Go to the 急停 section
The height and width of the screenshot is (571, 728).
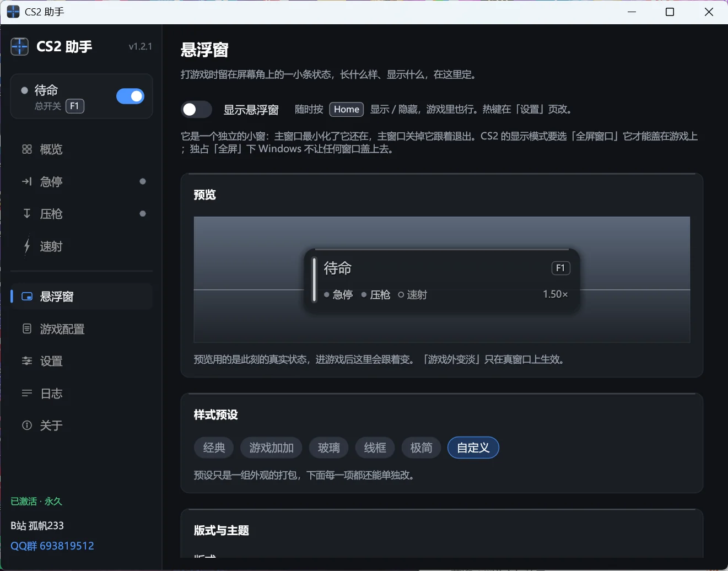coord(82,181)
